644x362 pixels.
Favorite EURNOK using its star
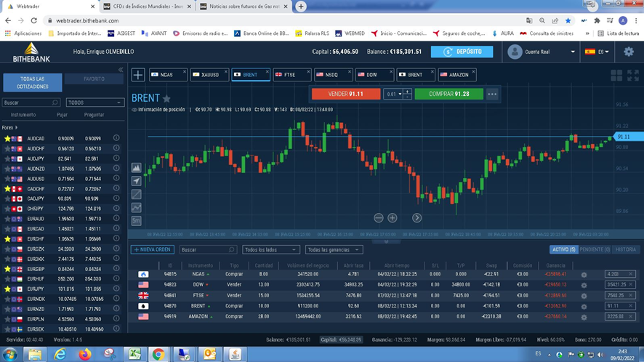[7, 299]
